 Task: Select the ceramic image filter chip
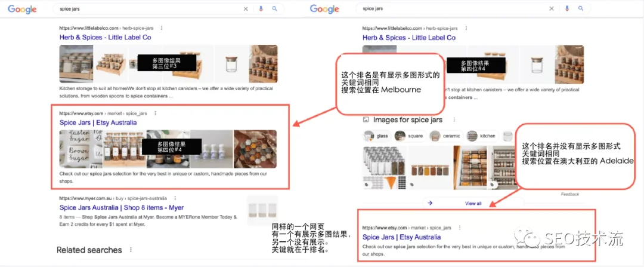pyautogui.click(x=447, y=136)
